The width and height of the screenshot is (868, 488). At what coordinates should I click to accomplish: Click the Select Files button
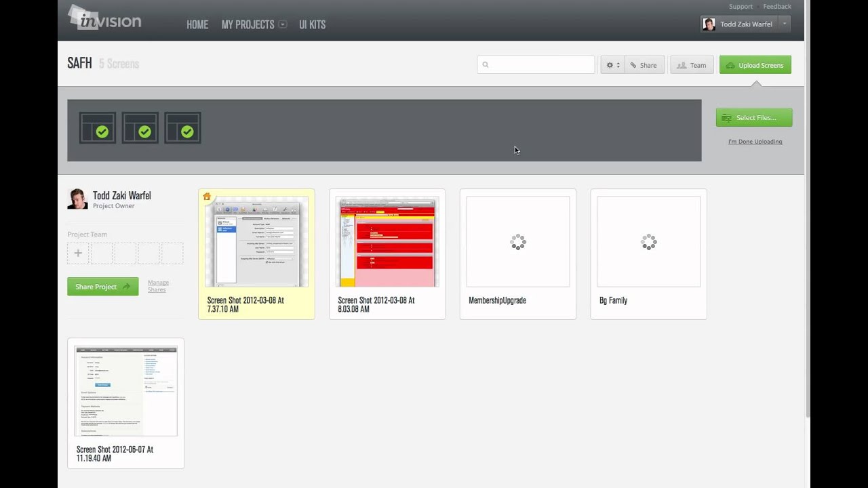coord(754,117)
